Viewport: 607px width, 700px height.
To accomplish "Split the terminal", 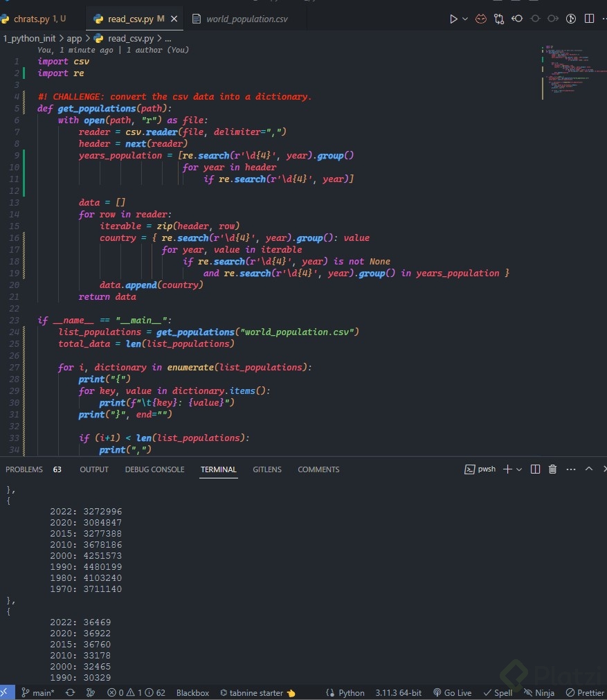I will (x=535, y=469).
